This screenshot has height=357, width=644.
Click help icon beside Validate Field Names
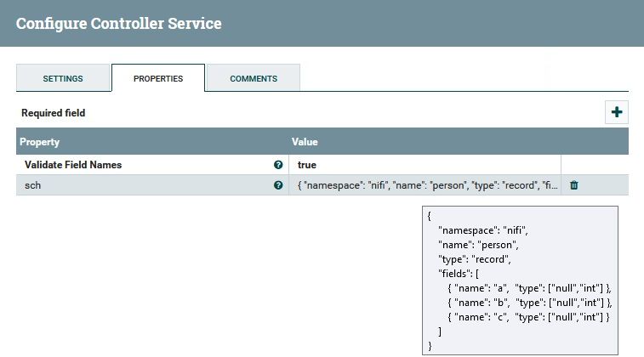(x=278, y=165)
